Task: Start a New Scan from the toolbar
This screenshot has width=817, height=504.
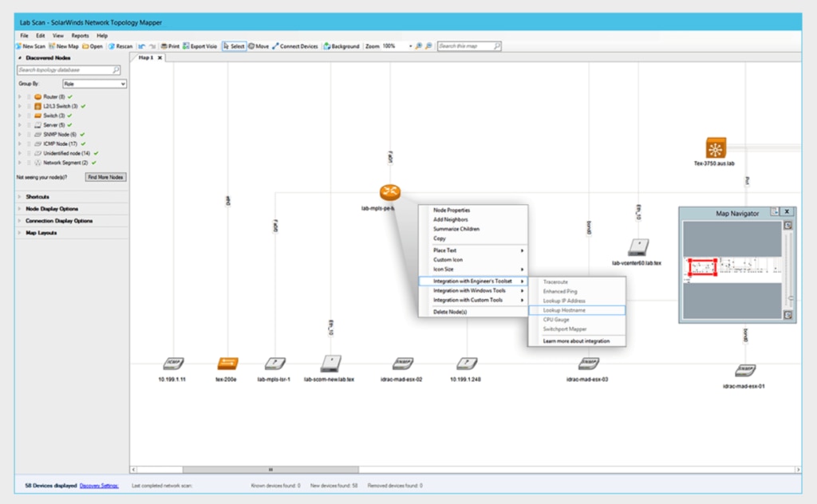Action: pos(31,46)
